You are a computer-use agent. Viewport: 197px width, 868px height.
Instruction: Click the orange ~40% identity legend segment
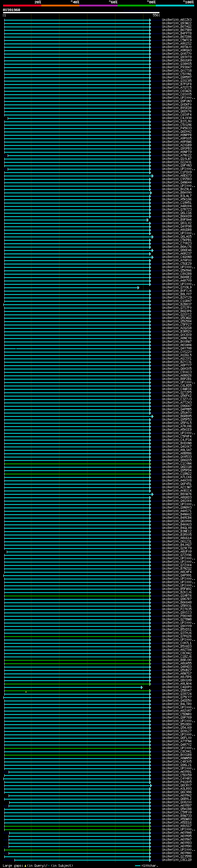pyautogui.click(x=60, y=6)
